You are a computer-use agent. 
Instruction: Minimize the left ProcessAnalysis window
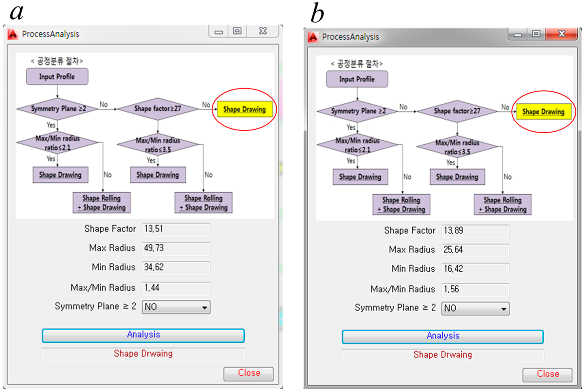coord(218,32)
